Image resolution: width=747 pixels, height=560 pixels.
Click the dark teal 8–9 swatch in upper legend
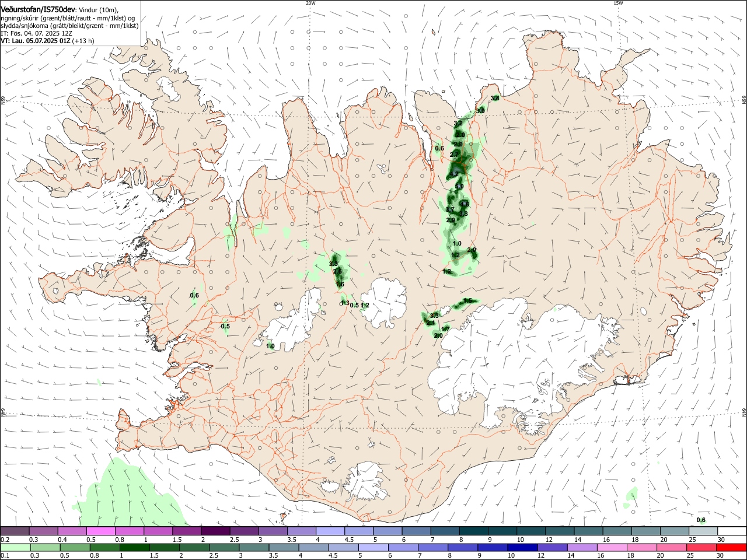pos(474,531)
